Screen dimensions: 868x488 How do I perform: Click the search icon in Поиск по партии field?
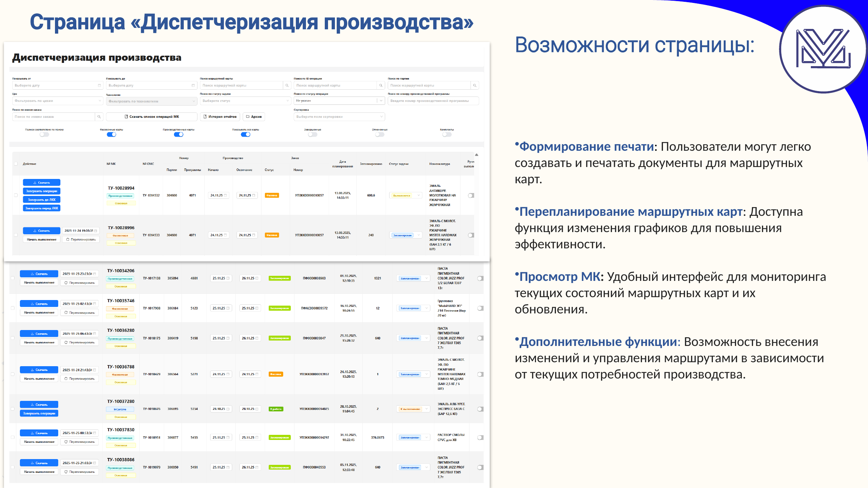click(x=475, y=85)
